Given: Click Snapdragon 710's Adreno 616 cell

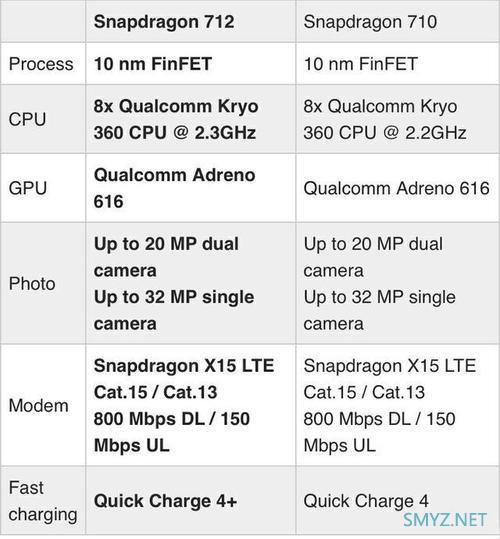Looking at the screenshot, I should 398,188.
